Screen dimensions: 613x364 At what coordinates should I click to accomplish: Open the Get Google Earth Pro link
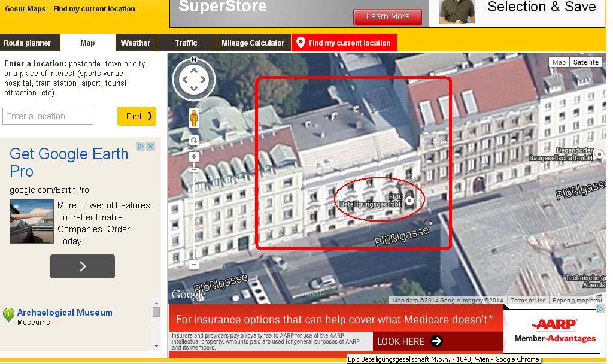69,162
